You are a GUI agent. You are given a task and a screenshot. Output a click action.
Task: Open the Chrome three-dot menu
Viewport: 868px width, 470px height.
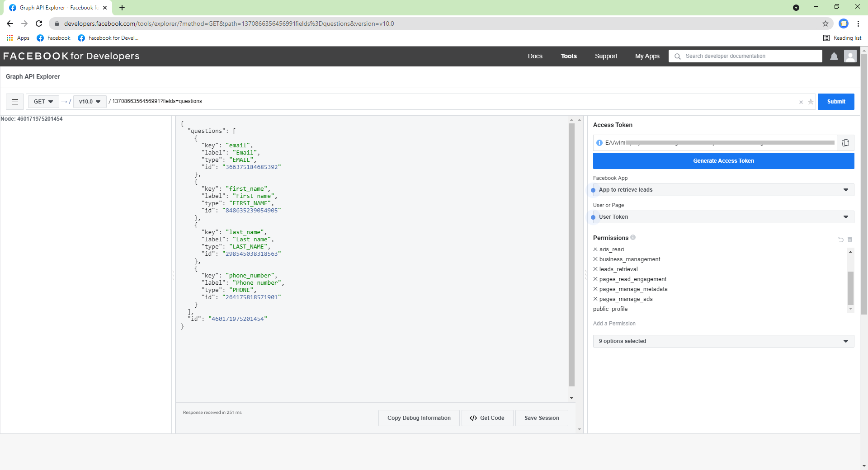point(858,23)
